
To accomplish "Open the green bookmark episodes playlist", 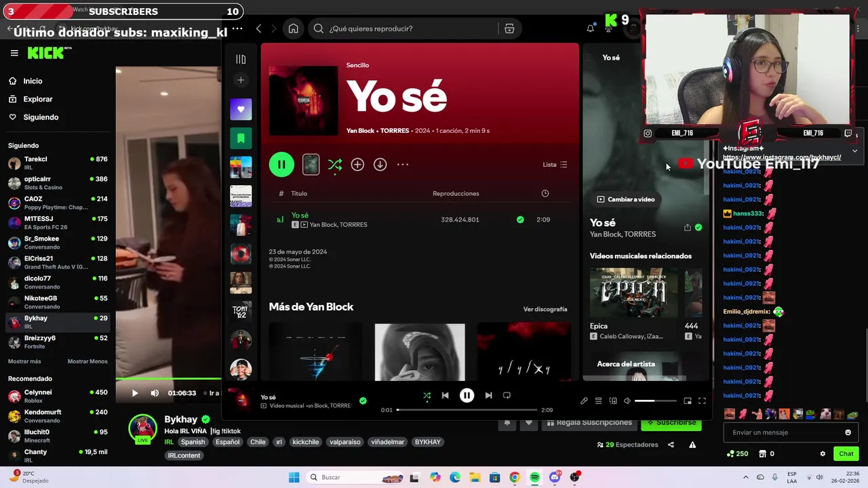I will click(241, 138).
